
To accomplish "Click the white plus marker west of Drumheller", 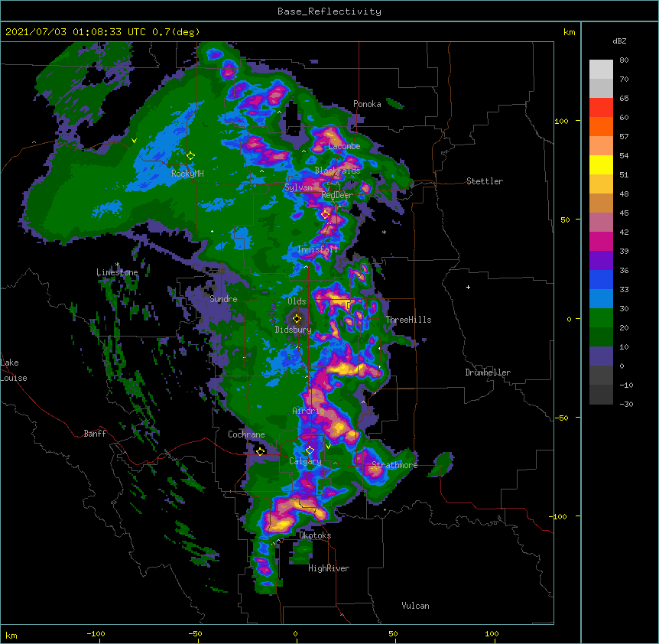I will 468,287.
